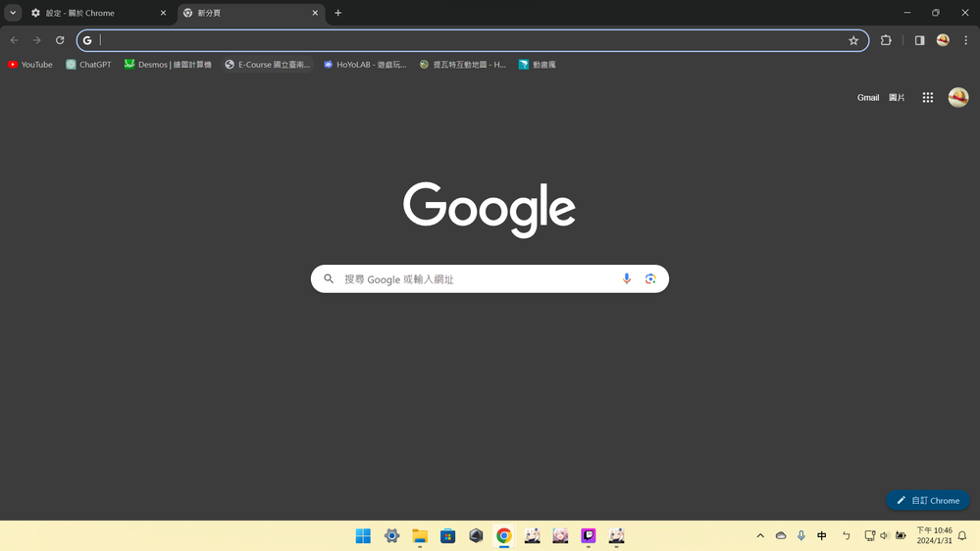Screen dimensions: 980x551
Task: Open Settings gear in taskbar
Action: [391, 536]
